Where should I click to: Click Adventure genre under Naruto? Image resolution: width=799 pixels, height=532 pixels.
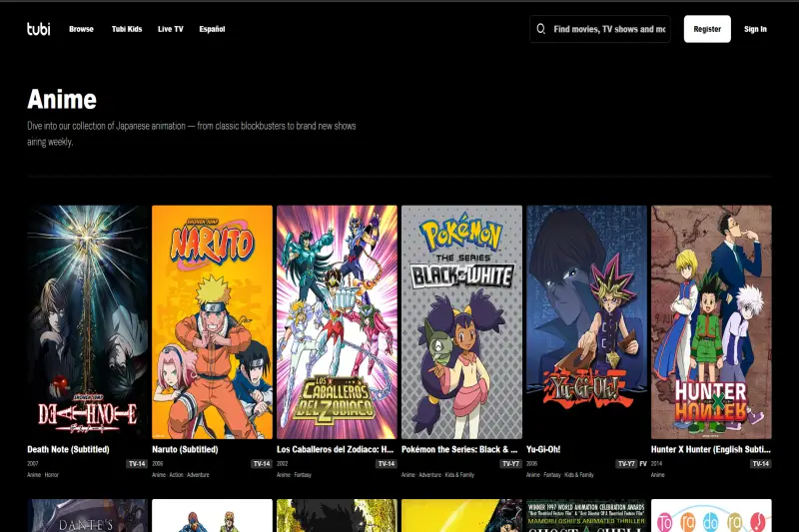tap(198, 475)
